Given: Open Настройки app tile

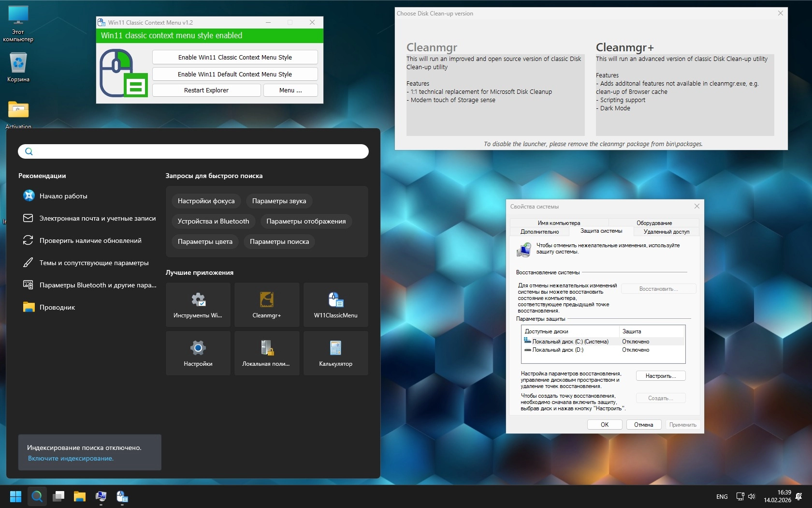Looking at the screenshot, I should pyautogui.click(x=198, y=353).
